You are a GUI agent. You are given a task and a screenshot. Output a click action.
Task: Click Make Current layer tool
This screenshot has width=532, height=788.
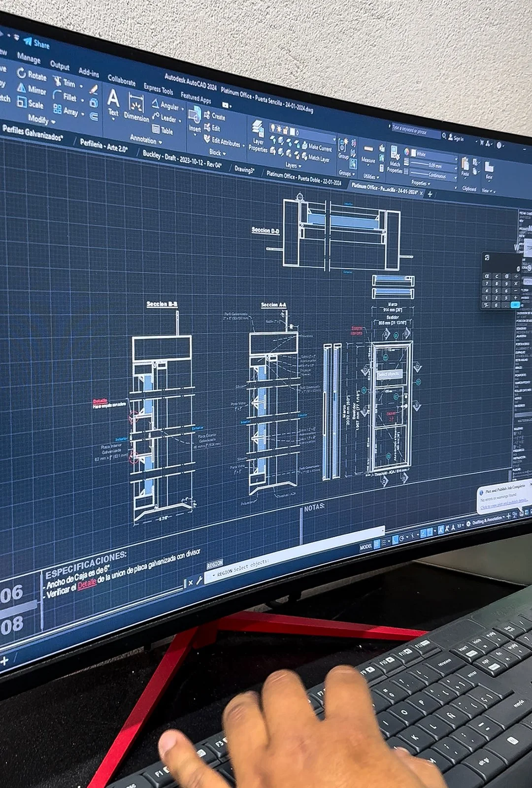click(x=316, y=147)
